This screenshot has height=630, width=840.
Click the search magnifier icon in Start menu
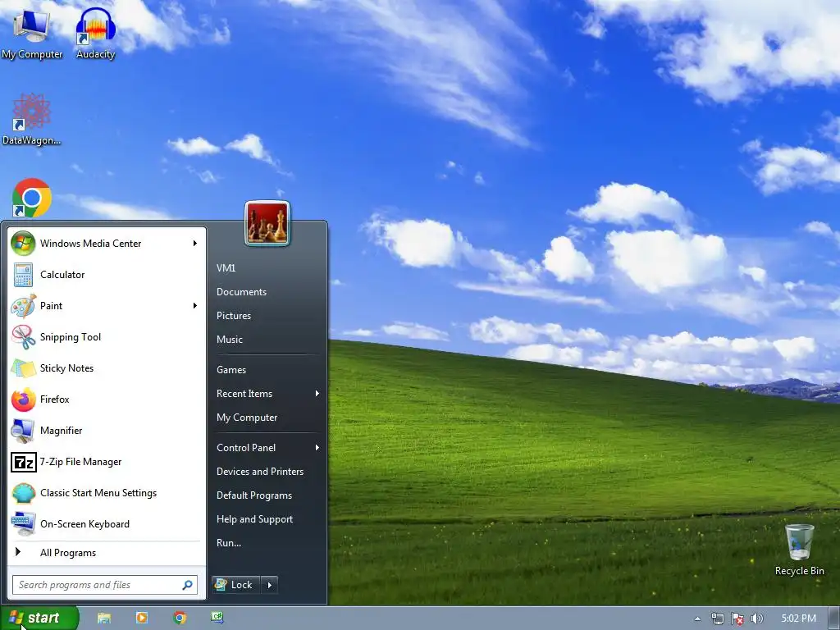pos(187,585)
